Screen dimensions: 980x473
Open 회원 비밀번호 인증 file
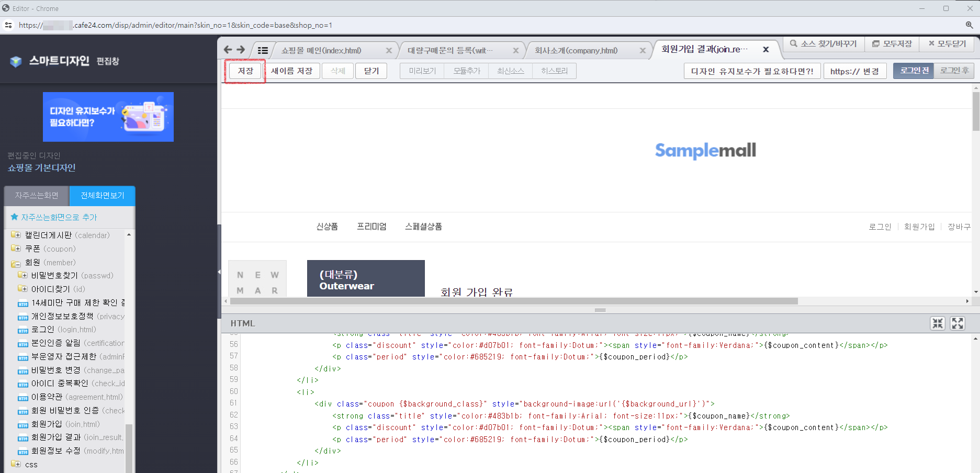[x=72, y=411]
